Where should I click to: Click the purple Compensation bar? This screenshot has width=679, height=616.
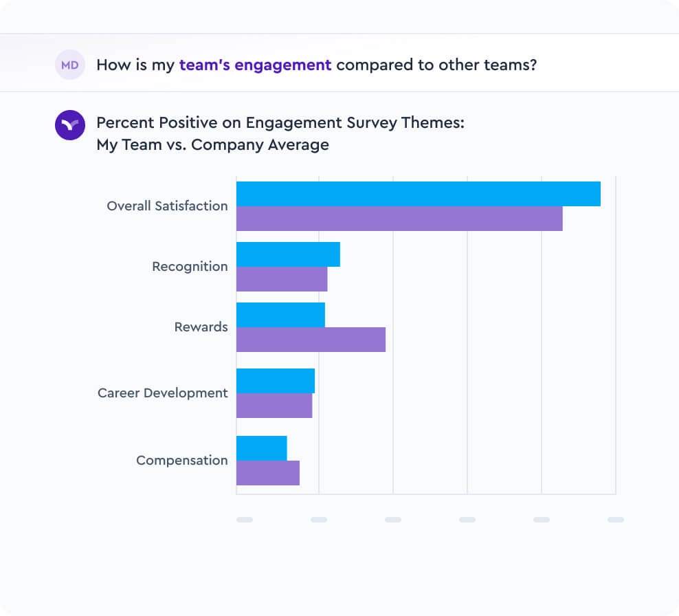click(268, 473)
